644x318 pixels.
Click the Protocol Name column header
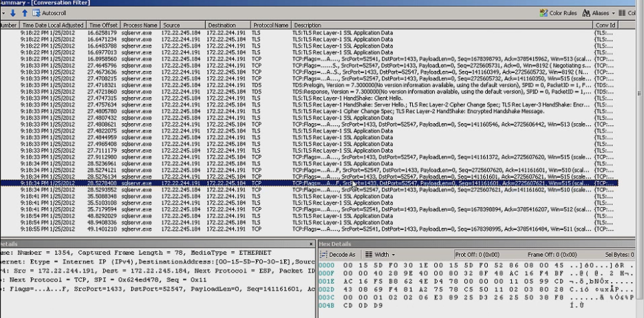[x=270, y=25]
